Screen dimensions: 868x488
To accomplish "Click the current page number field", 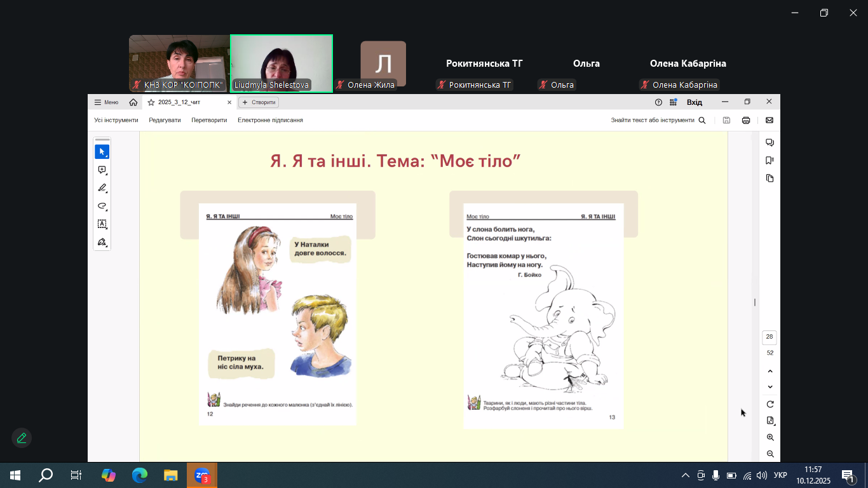I will 770,337.
